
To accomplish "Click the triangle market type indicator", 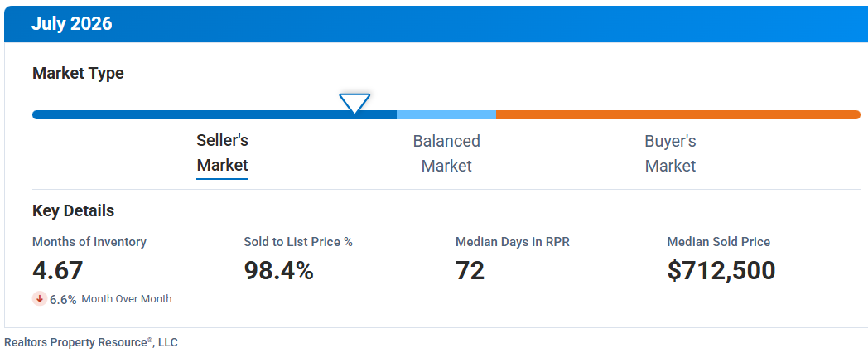I will [354, 103].
